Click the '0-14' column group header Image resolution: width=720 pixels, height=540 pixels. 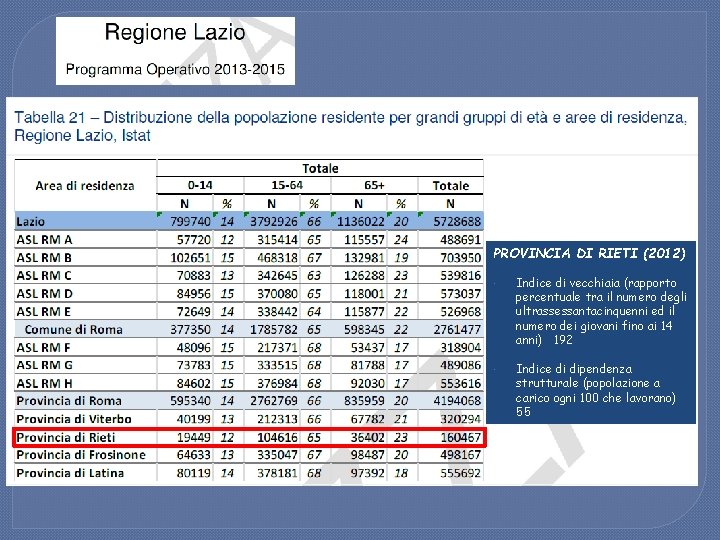tap(200, 186)
